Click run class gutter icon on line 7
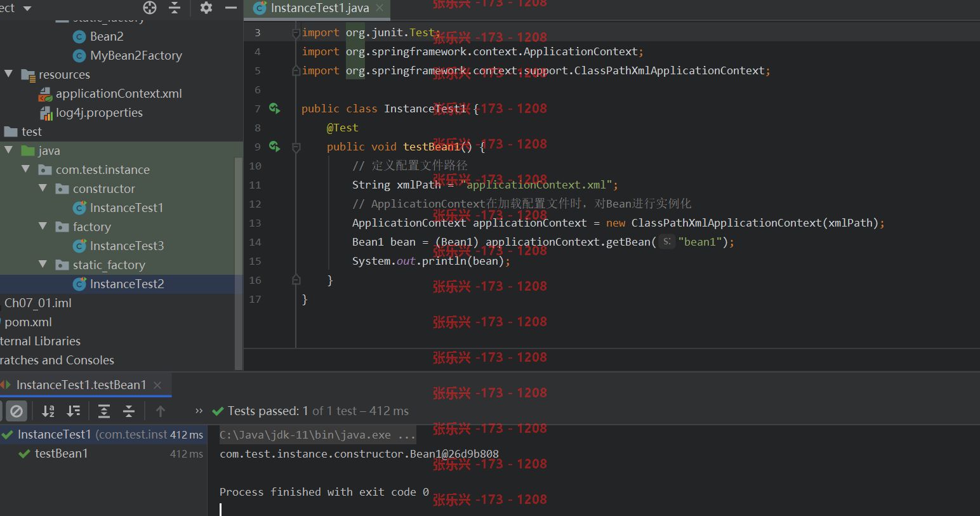Screen dimensions: 980x516 pos(274,109)
